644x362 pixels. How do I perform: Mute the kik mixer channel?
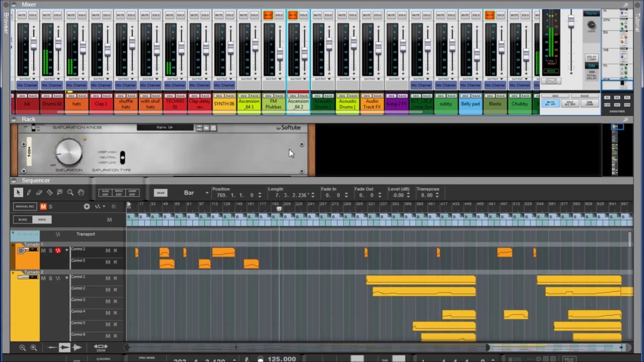pyautogui.click(x=22, y=16)
